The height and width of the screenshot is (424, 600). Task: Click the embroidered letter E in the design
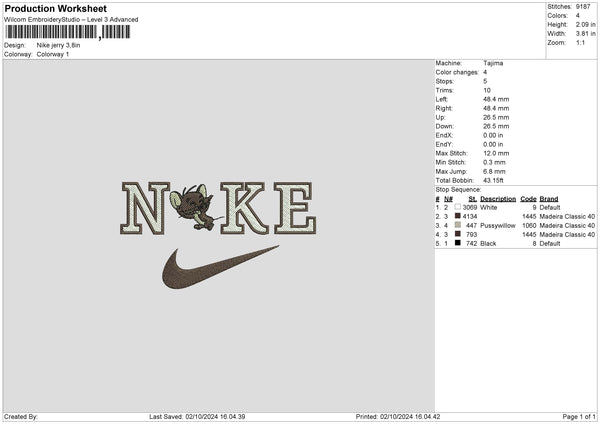295,208
